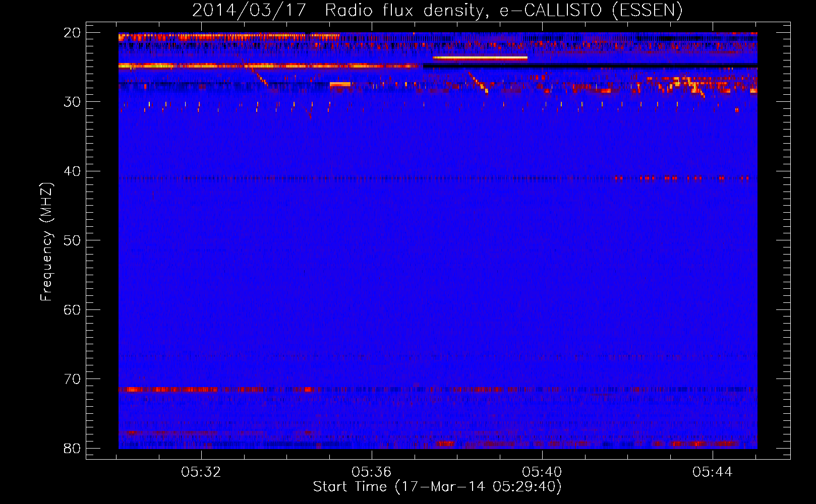Click the 05:32 time tick label

coord(201,472)
